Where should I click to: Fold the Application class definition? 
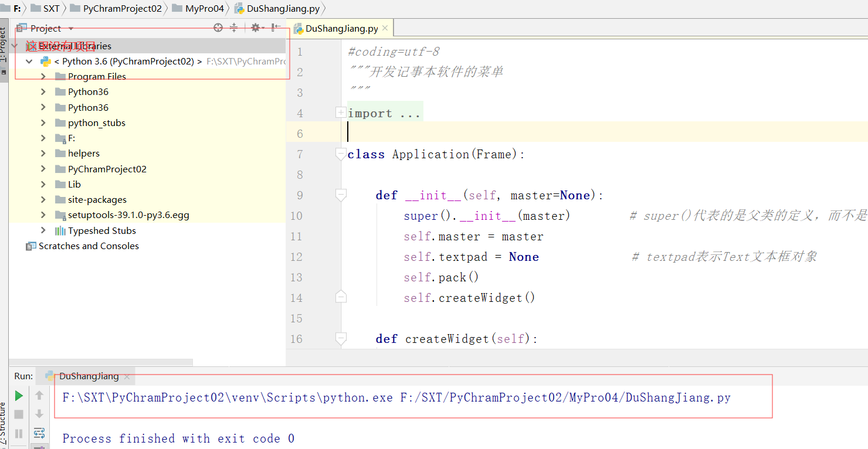341,154
